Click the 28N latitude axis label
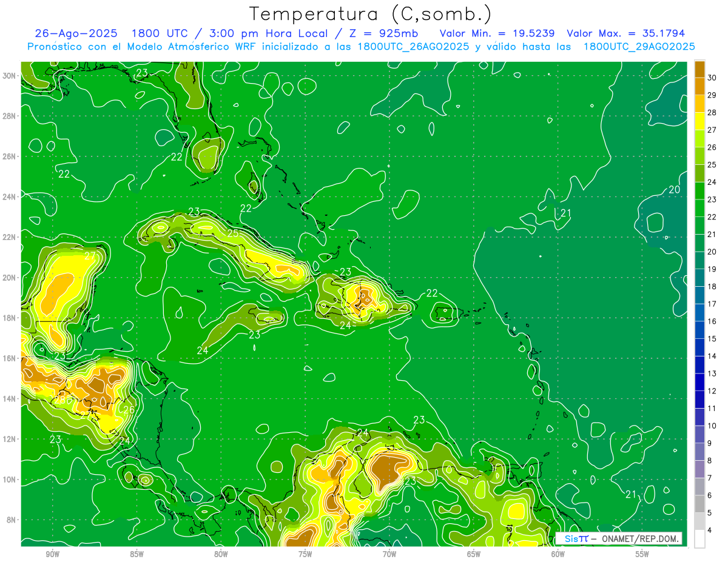The width and height of the screenshot is (728, 562). [x=10, y=116]
